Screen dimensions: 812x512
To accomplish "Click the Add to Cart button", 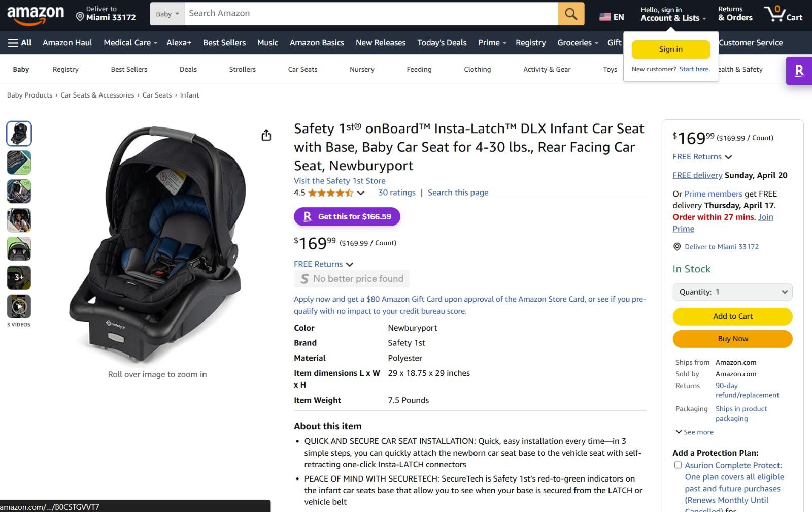I will (732, 316).
